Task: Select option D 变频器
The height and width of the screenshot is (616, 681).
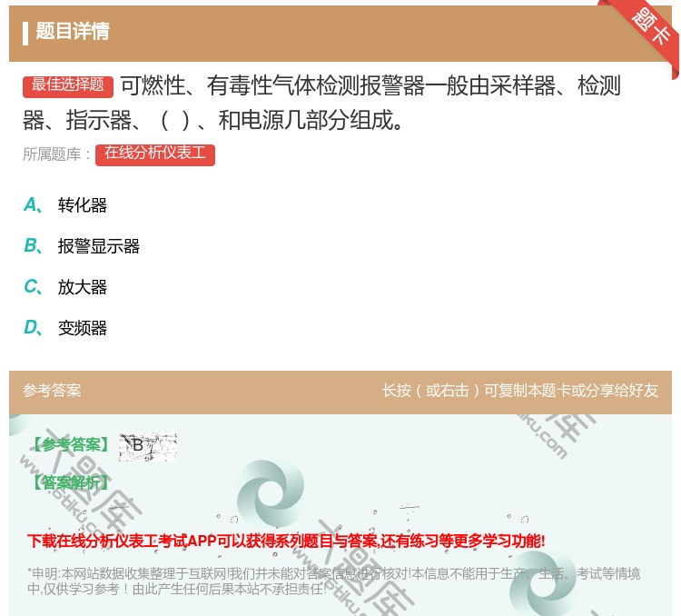Action: (x=65, y=328)
